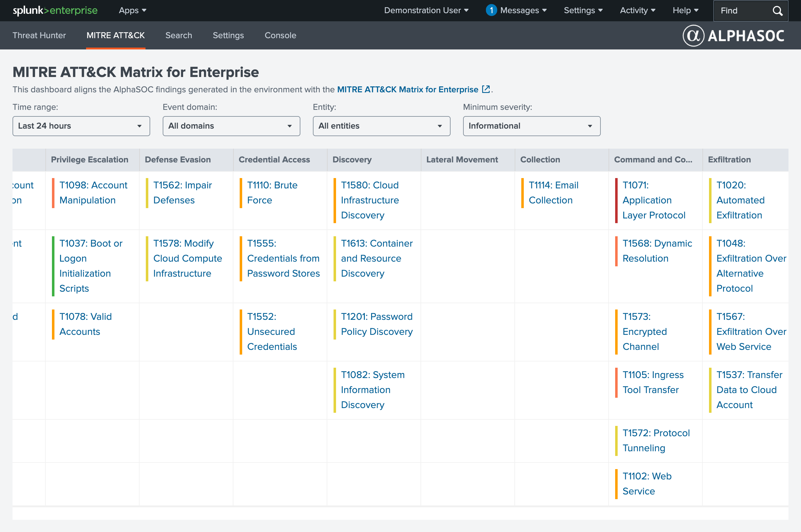Image resolution: width=801 pixels, height=532 pixels.
Task: Click the external link icon beside MITRE link
Action: coord(486,89)
